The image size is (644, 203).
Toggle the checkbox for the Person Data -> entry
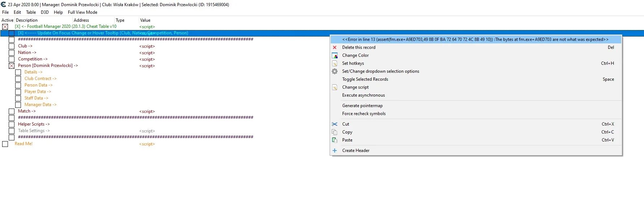click(18, 85)
